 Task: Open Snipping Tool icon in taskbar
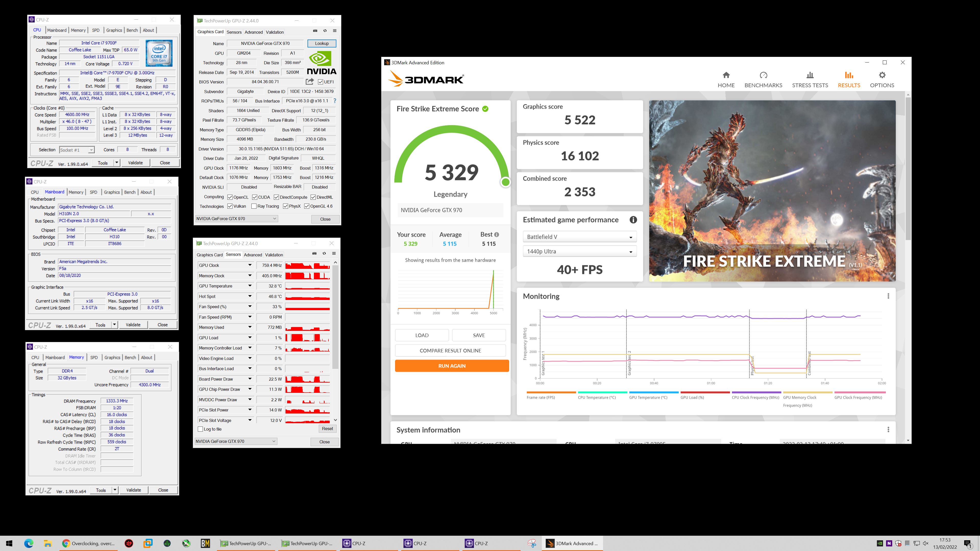tap(532, 543)
